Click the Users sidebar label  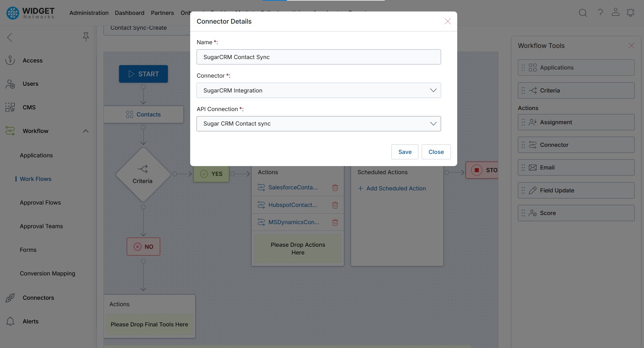30,84
